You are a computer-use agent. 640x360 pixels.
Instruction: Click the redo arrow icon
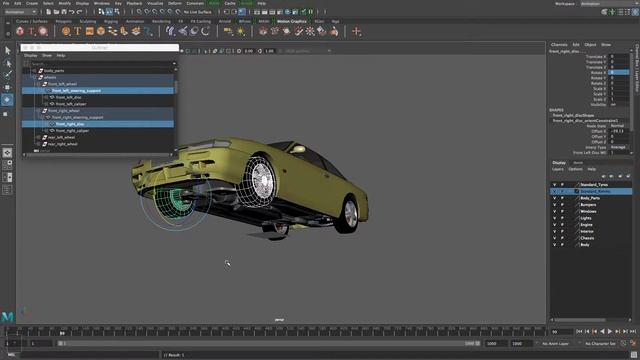(x=80, y=12)
